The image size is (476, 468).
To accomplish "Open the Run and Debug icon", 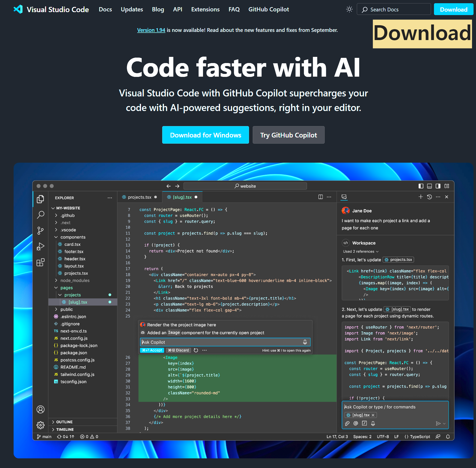I will 40,246.
